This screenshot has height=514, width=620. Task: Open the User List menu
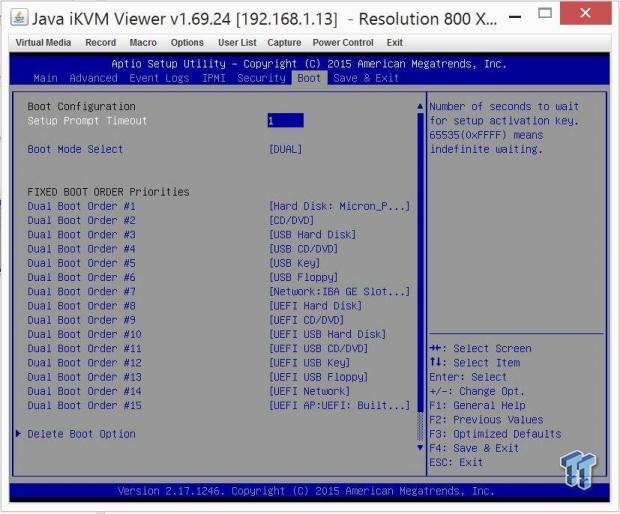[237, 43]
